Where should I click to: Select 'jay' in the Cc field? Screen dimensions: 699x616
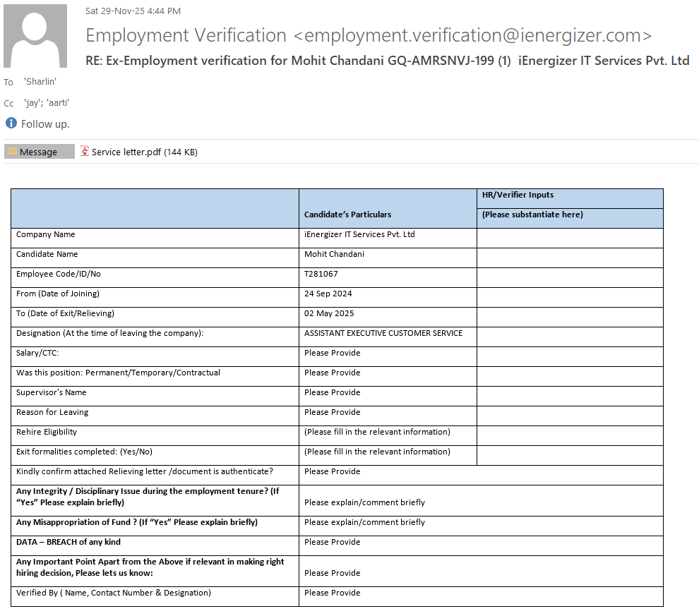[x=32, y=103]
